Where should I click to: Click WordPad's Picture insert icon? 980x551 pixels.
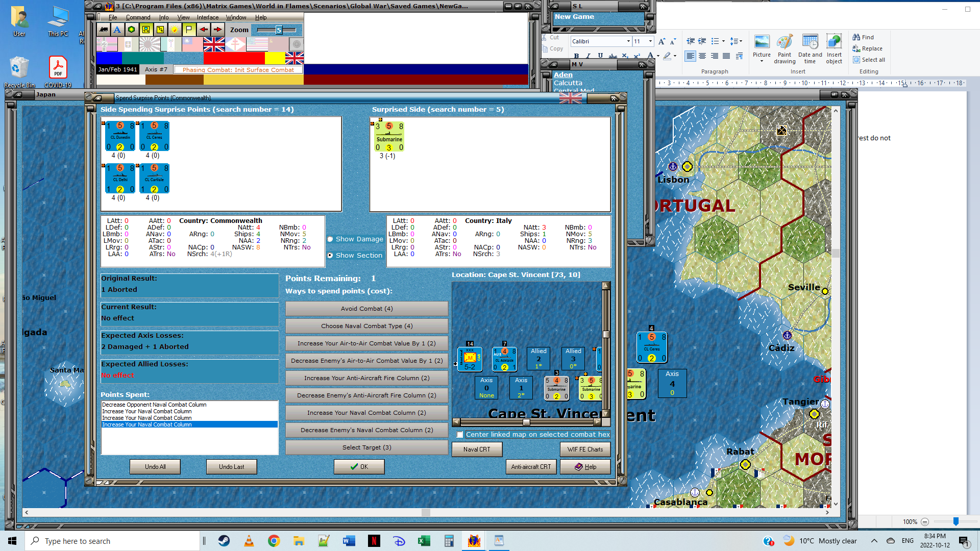pyautogui.click(x=762, y=42)
